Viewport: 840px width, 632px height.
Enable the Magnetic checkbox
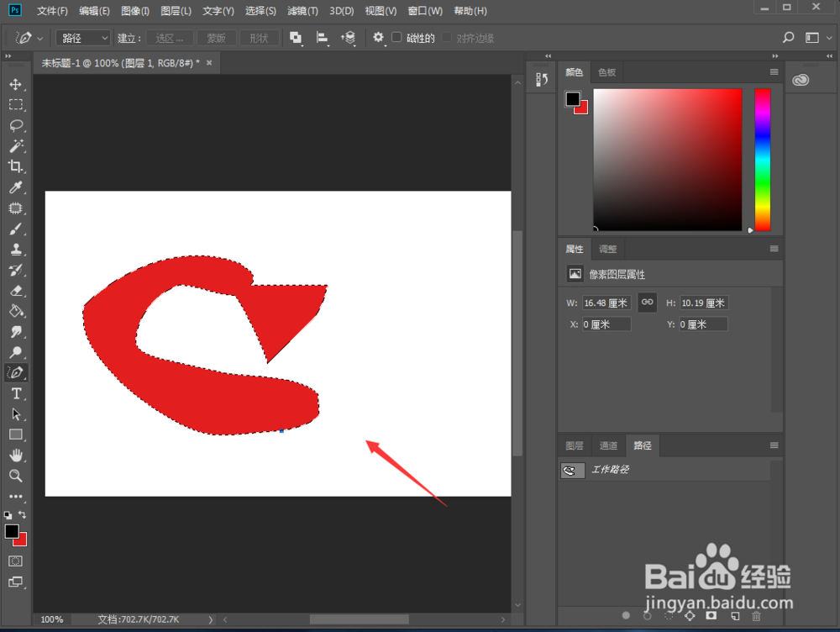click(396, 37)
